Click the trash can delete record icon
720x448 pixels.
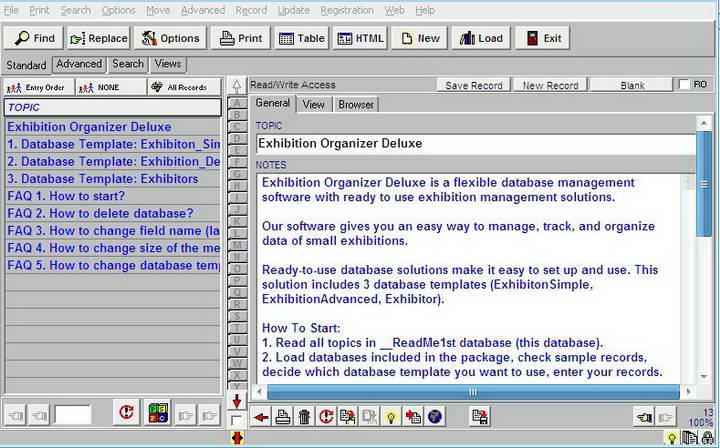(304, 417)
